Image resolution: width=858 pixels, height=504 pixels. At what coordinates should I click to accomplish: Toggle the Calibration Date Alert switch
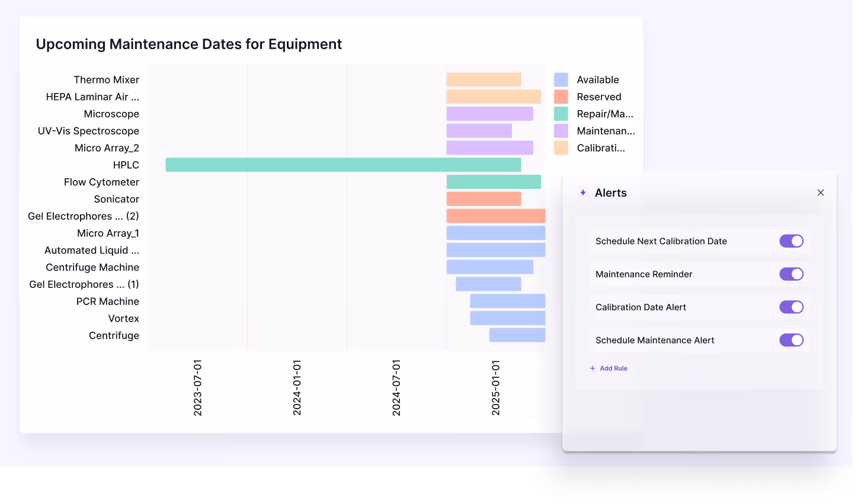tap(792, 307)
